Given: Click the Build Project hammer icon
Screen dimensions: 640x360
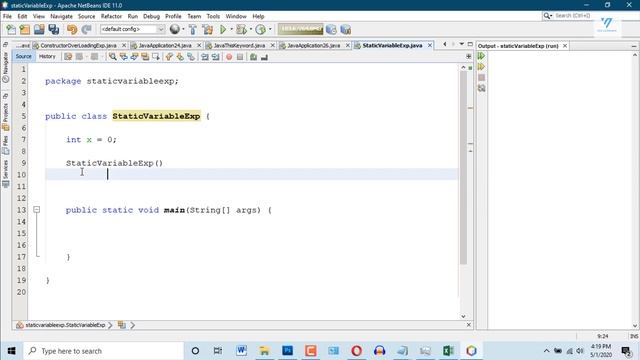Looking at the screenshot, I should (x=193, y=29).
